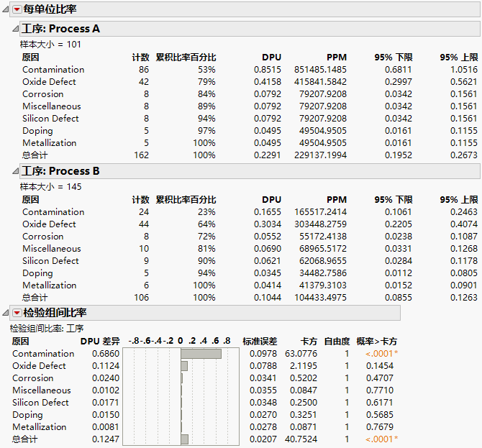The height and width of the screenshot is (448, 482).
Task: Click the 每单位比率 section title
Action: [x=50, y=9]
